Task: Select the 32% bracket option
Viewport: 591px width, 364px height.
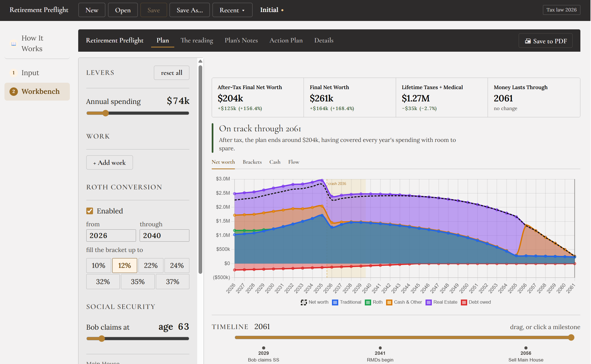Action: point(103,282)
